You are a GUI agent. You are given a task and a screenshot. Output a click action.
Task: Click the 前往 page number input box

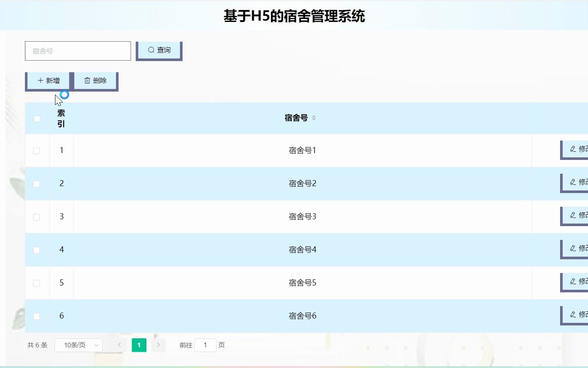click(205, 345)
